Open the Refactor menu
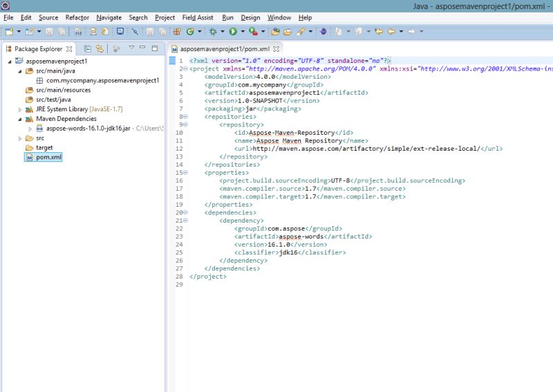553x392 pixels. tap(77, 18)
